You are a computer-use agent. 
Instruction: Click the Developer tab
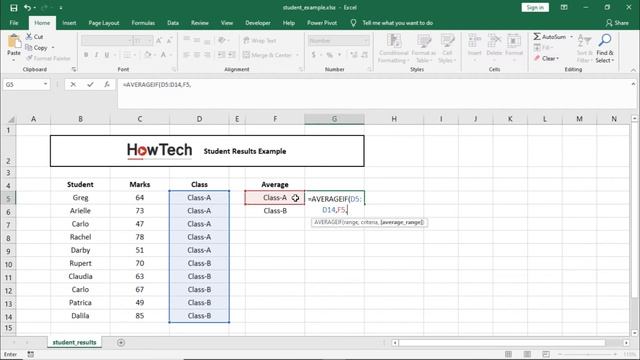click(x=258, y=23)
